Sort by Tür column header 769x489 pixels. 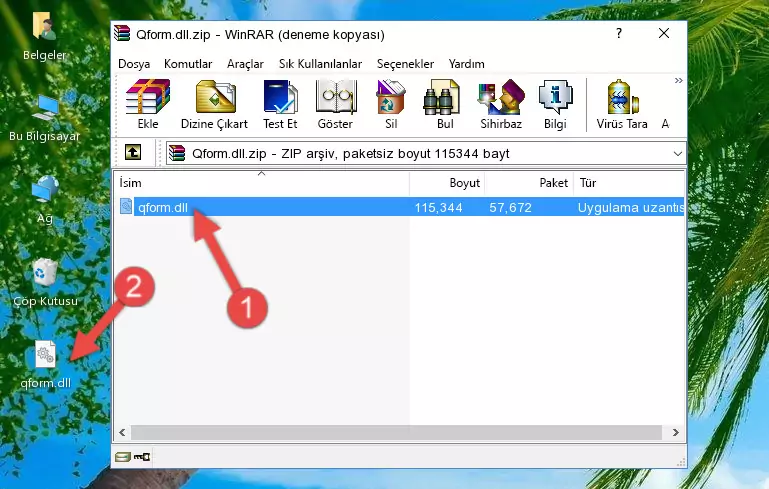pos(629,183)
